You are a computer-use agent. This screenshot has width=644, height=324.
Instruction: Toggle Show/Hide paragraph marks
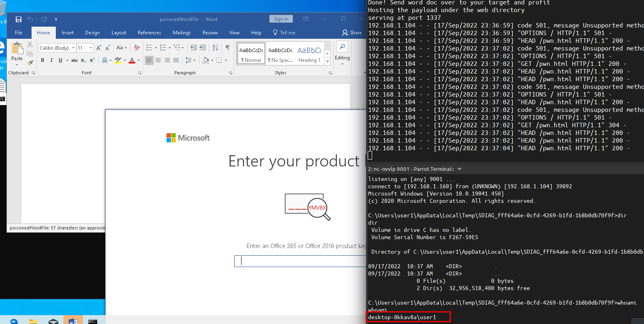pyautogui.click(x=228, y=48)
